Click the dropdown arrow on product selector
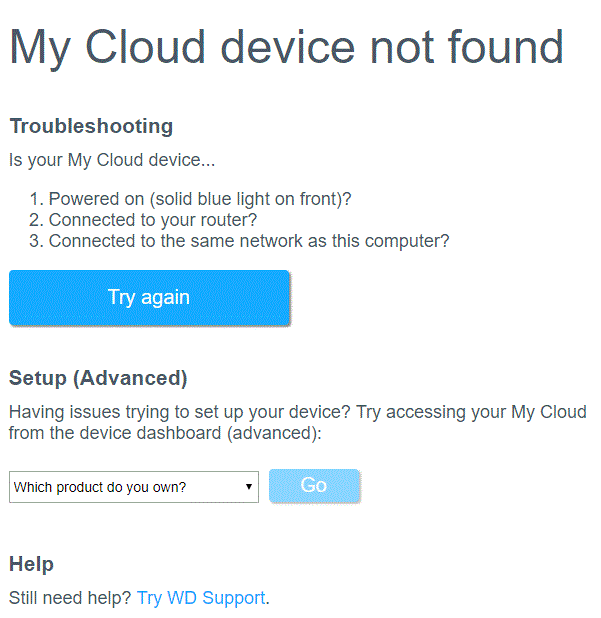 pyautogui.click(x=248, y=487)
